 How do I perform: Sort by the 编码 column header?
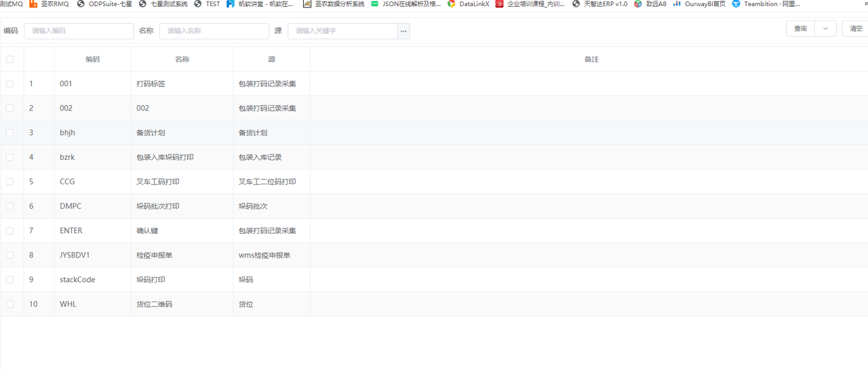click(x=93, y=59)
